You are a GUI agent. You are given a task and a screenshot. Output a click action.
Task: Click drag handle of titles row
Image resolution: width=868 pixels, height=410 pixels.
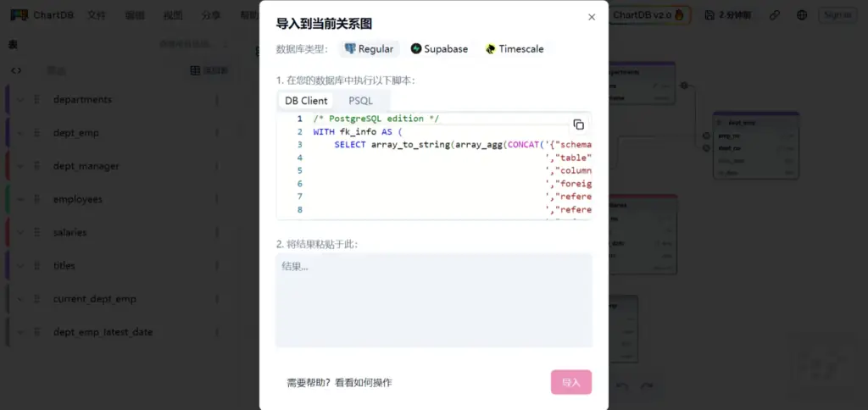[37, 266]
